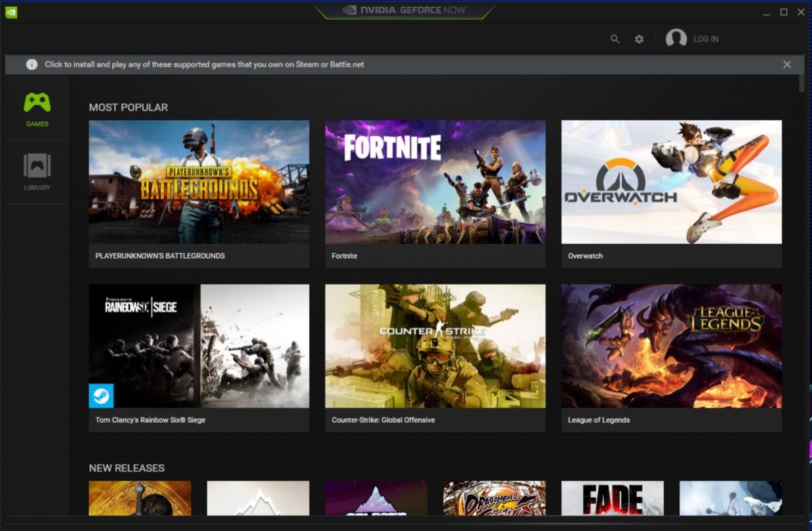Click the "Fortnite" title caption

344,256
